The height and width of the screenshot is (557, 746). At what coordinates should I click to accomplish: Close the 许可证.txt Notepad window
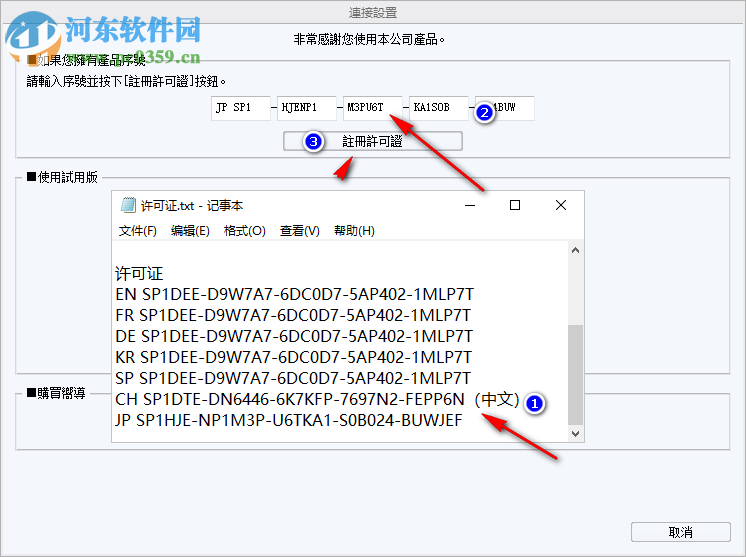(x=561, y=205)
